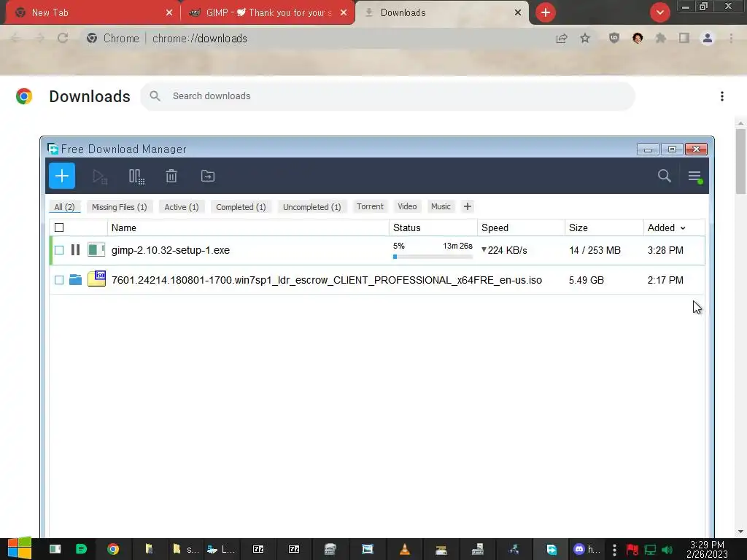Image resolution: width=747 pixels, height=560 pixels.
Task: Click the reload page button
Action: (x=63, y=38)
